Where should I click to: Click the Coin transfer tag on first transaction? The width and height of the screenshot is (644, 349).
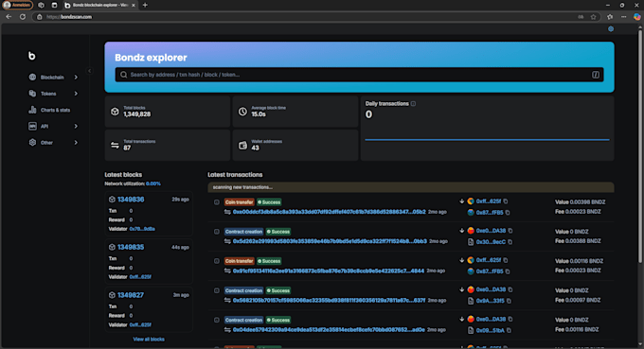click(239, 202)
